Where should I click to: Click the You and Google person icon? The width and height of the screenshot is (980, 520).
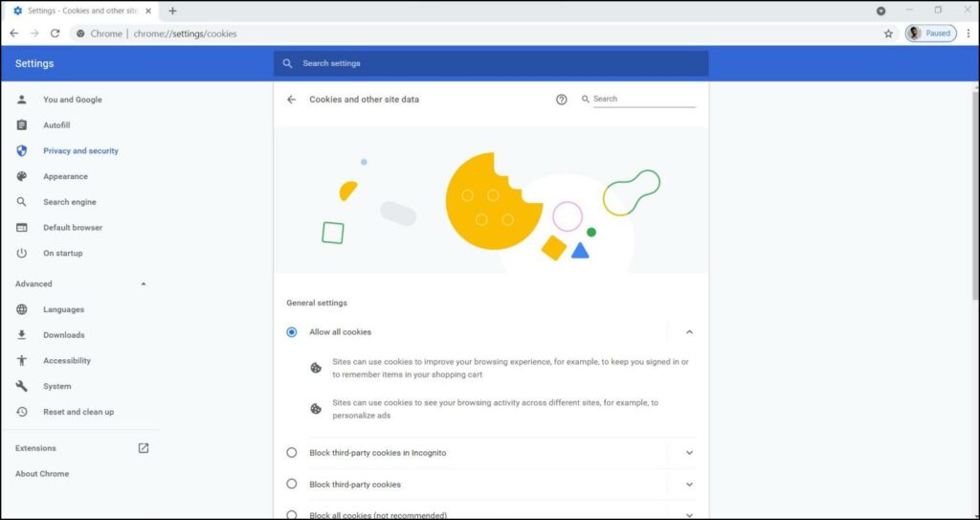point(22,100)
